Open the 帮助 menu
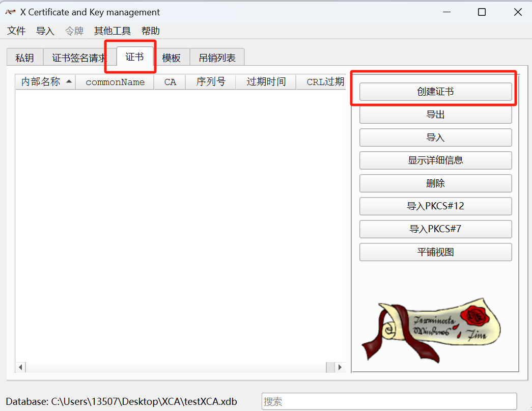Screen dimensions: 532x411 click(150, 31)
